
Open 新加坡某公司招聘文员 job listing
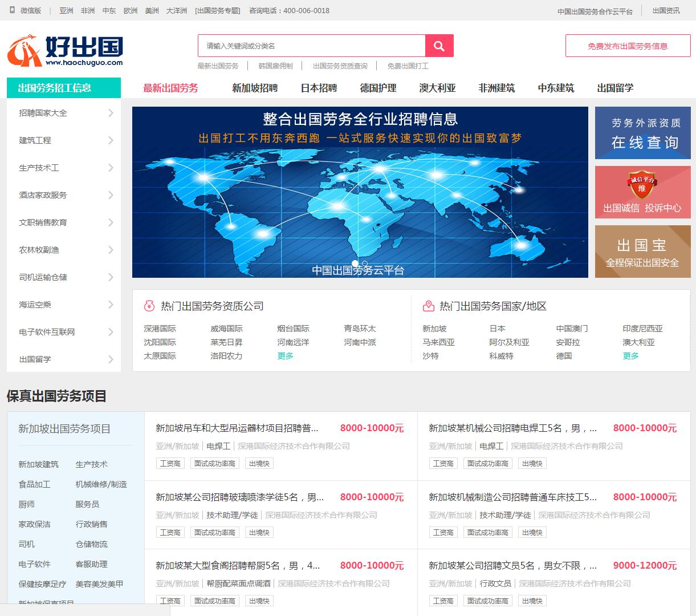pos(512,565)
